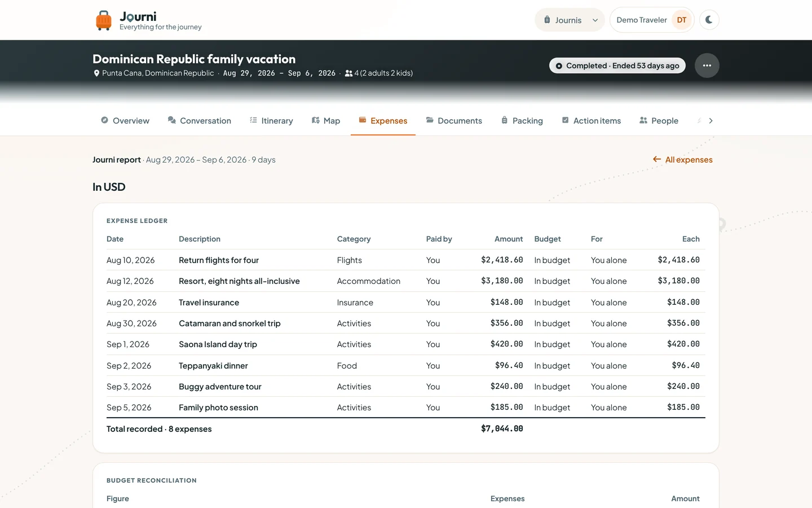Click 'Return flights for four' description
Image resolution: width=812 pixels, height=508 pixels.
tap(219, 260)
